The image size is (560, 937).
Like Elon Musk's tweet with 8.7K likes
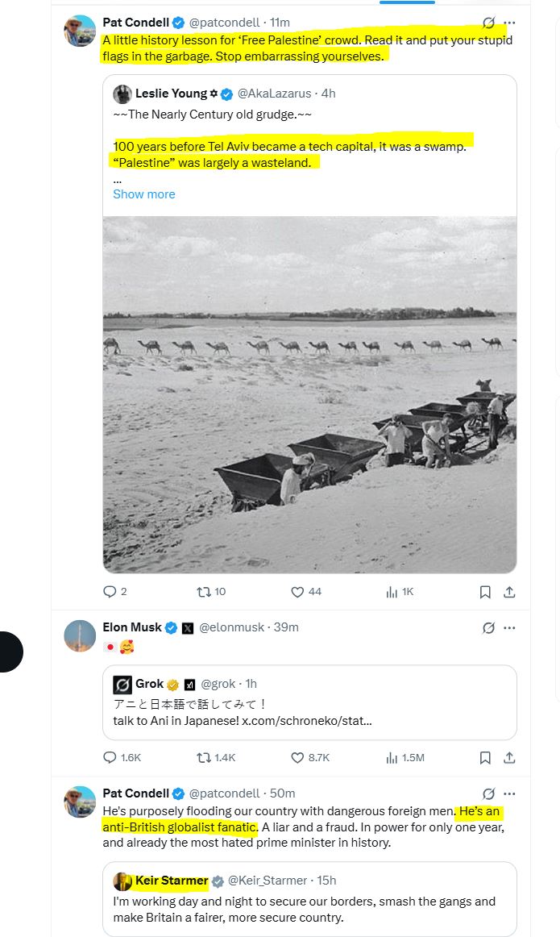tap(297, 758)
